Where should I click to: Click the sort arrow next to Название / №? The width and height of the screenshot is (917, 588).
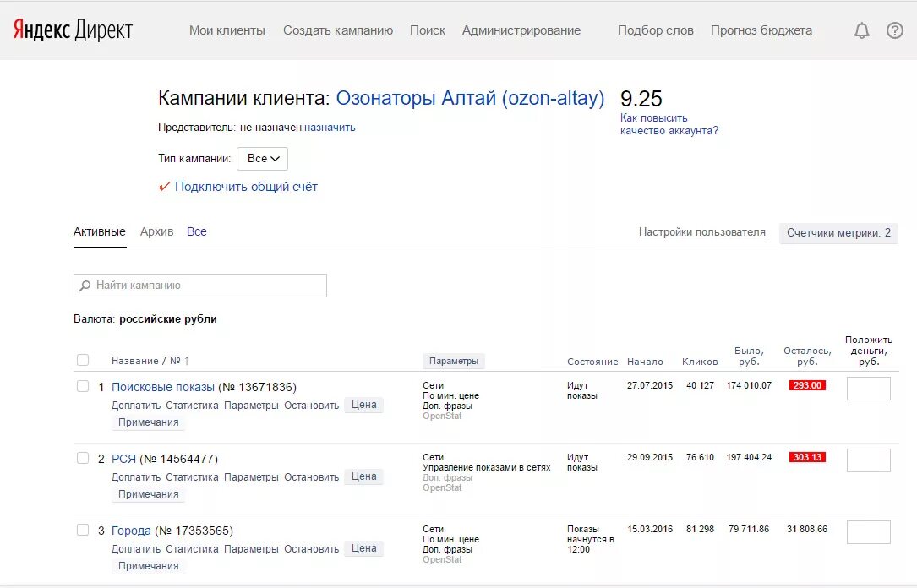[x=187, y=361]
